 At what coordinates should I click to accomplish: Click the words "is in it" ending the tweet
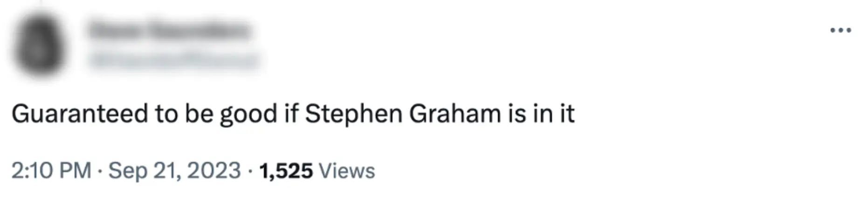pos(541,114)
